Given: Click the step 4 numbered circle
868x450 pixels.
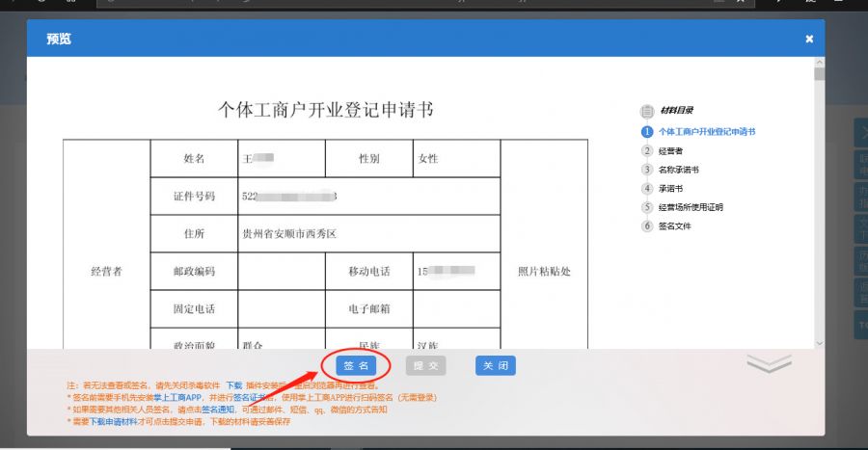Looking at the screenshot, I should (x=646, y=188).
